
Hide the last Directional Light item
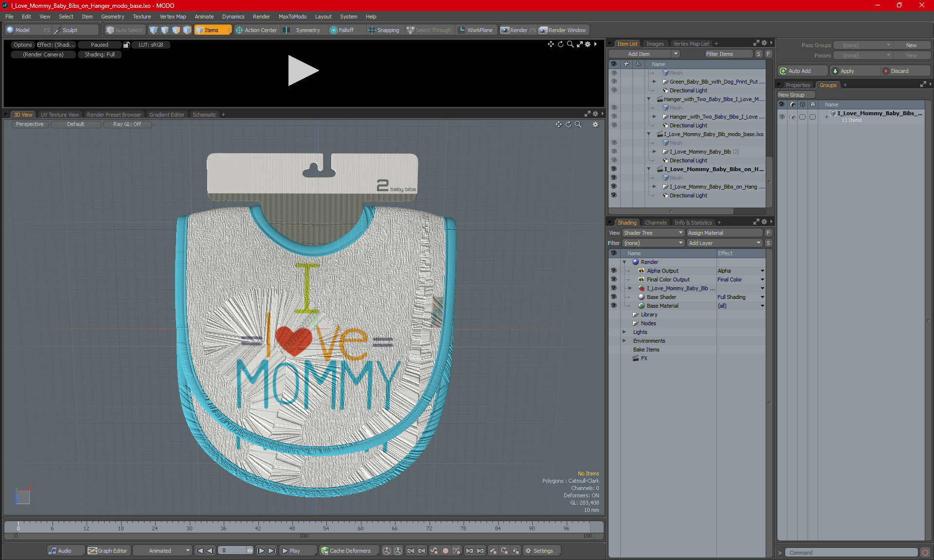[614, 195]
